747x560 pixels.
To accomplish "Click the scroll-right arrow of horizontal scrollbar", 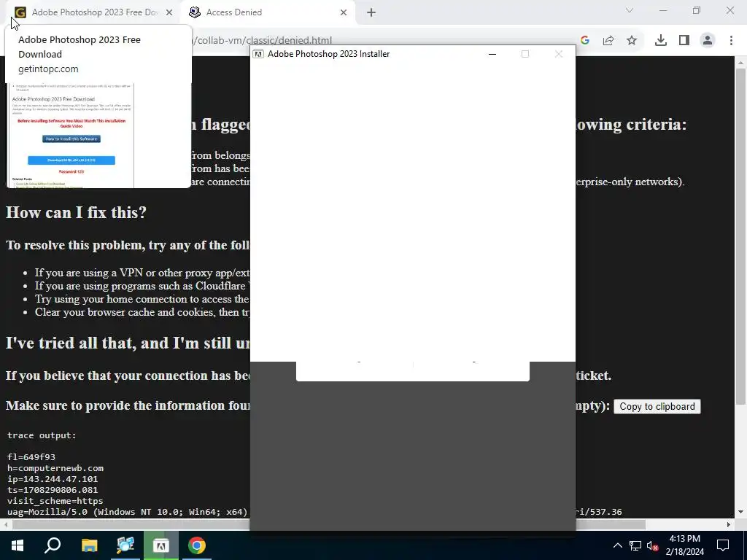I will (729, 524).
